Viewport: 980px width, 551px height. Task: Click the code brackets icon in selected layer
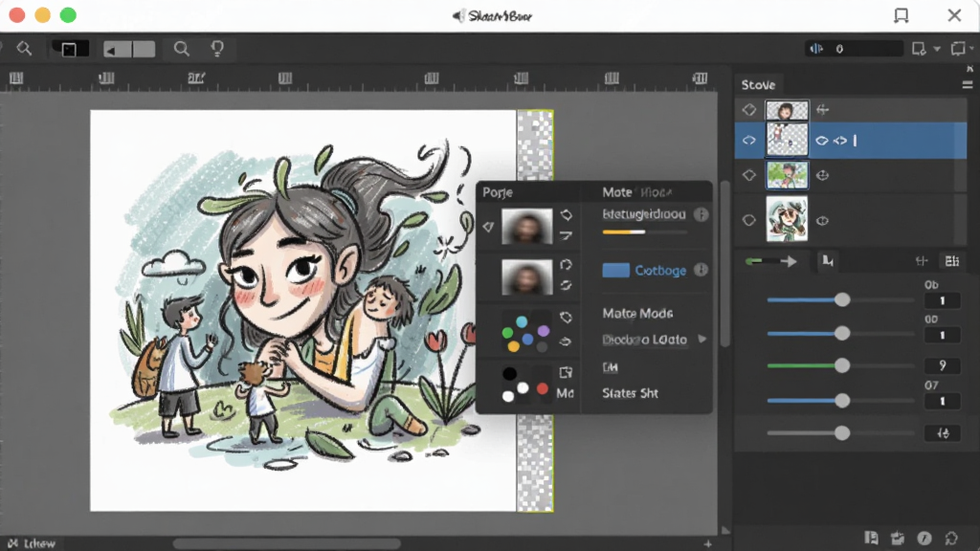tap(840, 141)
